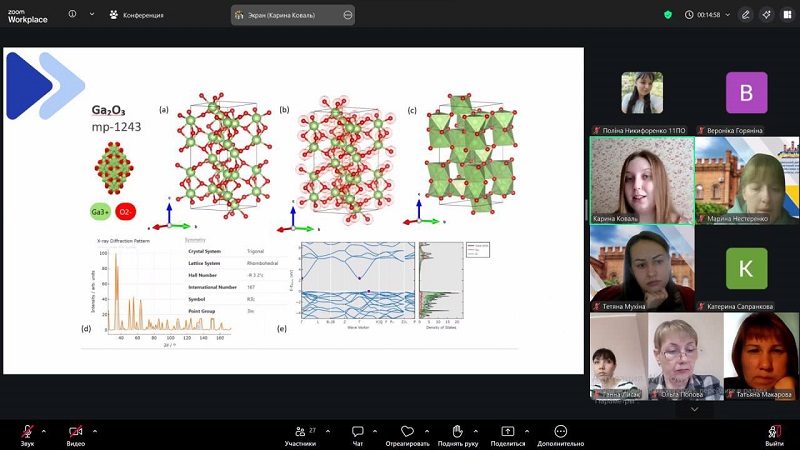800x450 pixels.
Task: Open options on Экран (Карина Коваль) tab
Action: coord(347,15)
